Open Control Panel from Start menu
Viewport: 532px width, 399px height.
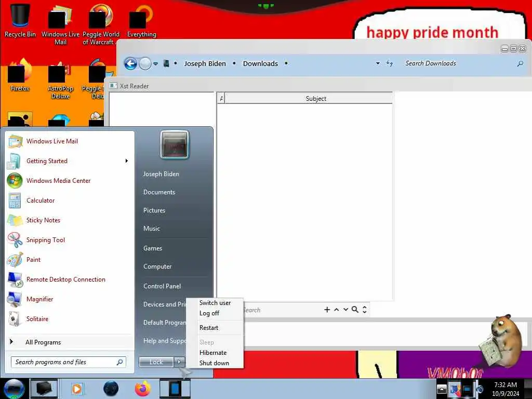click(x=162, y=286)
